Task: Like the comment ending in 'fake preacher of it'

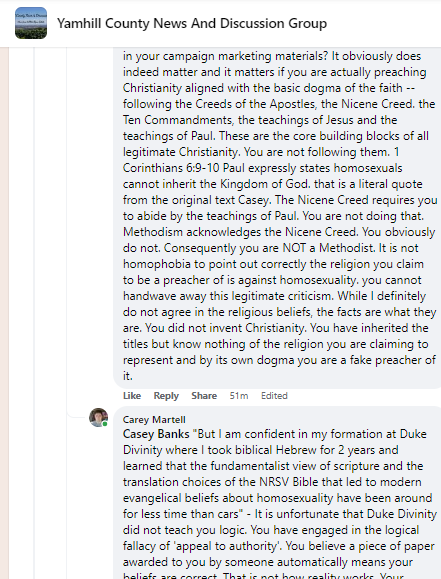Action: pos(132,395)
